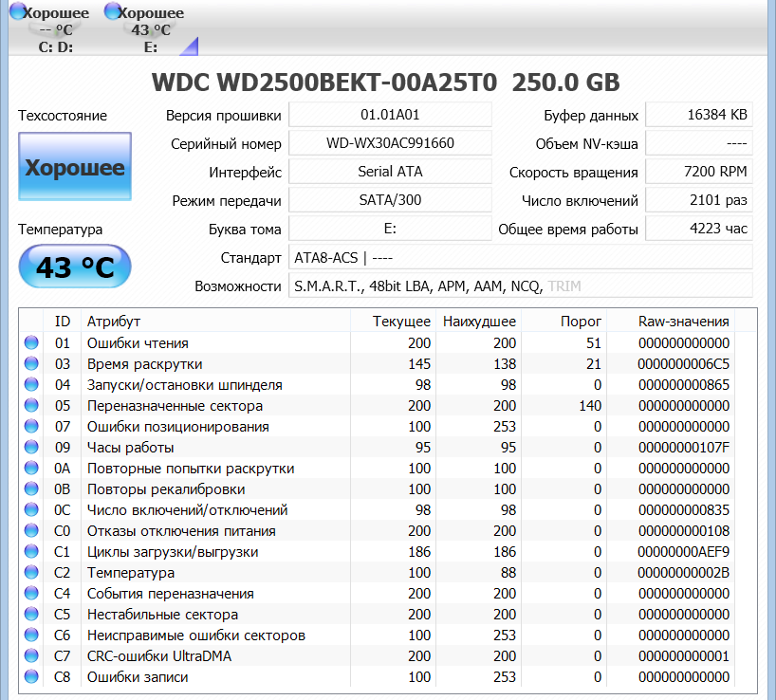
Task: Click the attribute ID C8
Action: click(63, 676)
